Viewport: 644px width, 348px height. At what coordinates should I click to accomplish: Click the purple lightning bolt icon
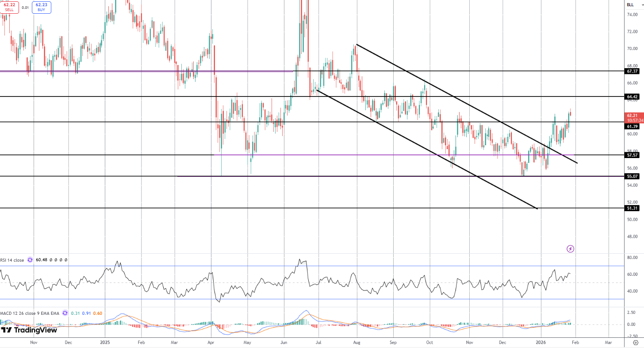click(571, 249)
